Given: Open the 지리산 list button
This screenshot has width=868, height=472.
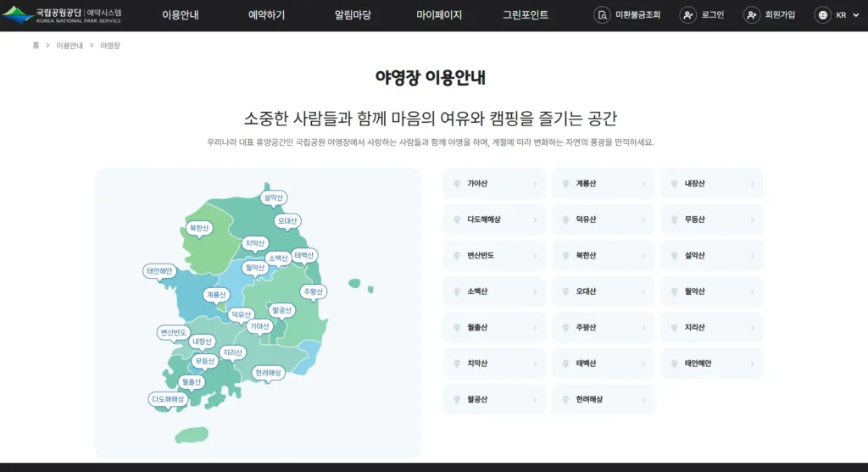Looking at the screenshot, I should 711,328.
